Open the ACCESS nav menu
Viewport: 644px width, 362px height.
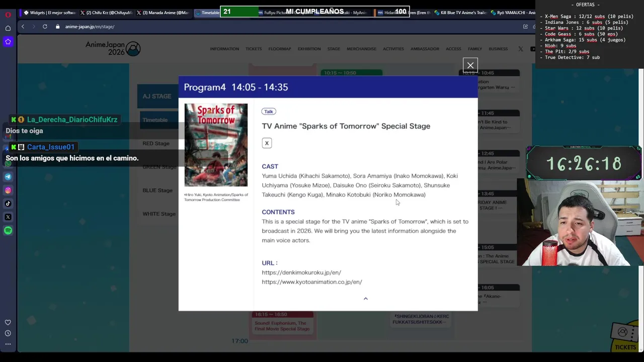453,49
